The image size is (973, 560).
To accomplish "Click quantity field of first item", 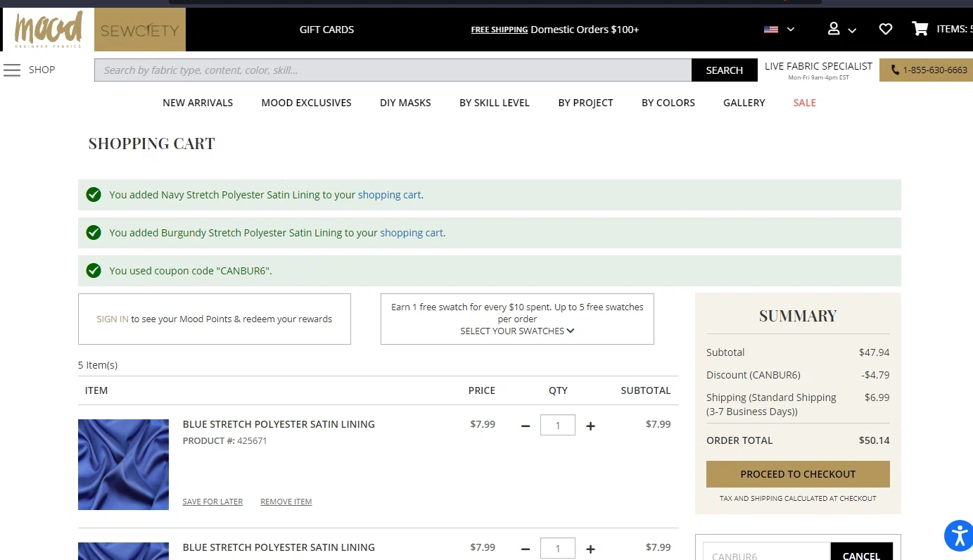I will click(x=558, y=425).
